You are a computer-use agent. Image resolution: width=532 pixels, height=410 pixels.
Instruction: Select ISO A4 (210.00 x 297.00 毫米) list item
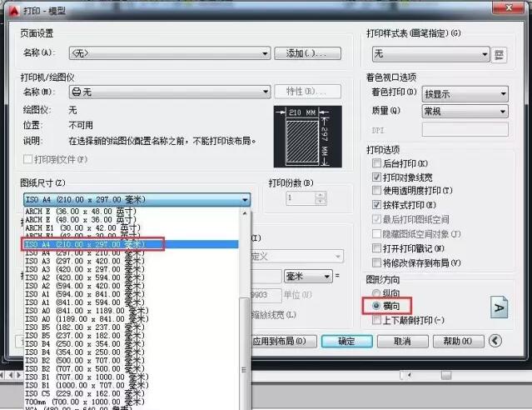point(131,244)
